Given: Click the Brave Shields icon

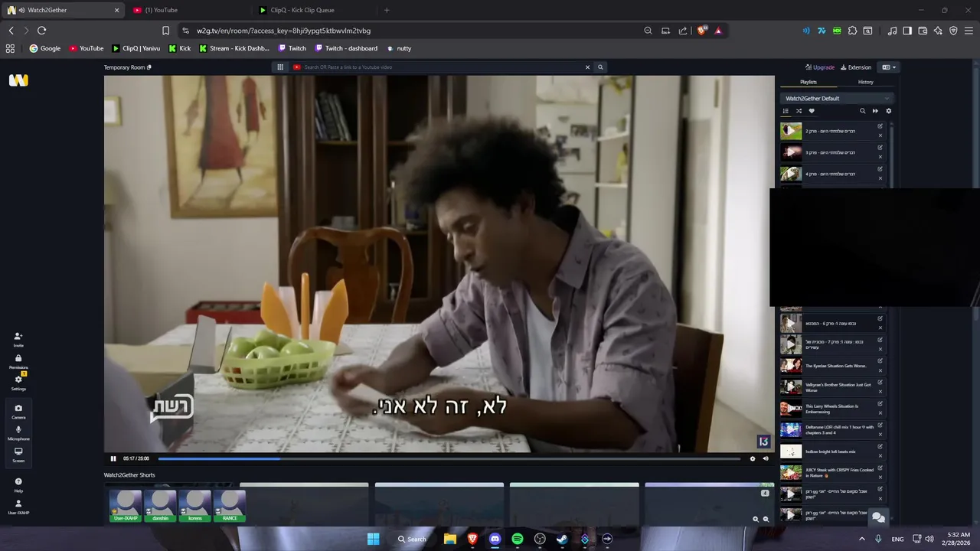Looking at the screenshot, I should pos(701,31).
